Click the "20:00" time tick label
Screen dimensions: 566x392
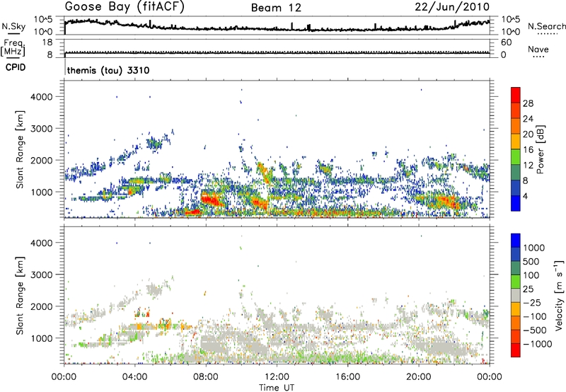(x=419, y=377)
